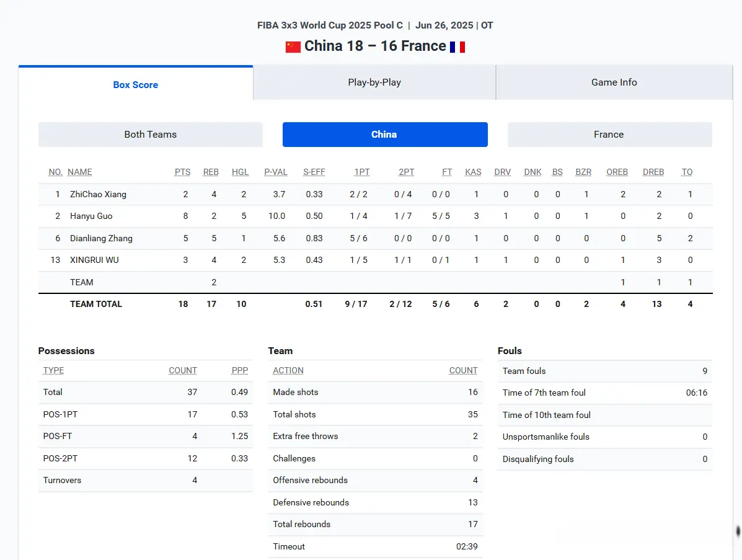Image resolution: width=742 pixels, height=560 pixels.
Task: Click the France flag icon
Action: coord(457,47)
